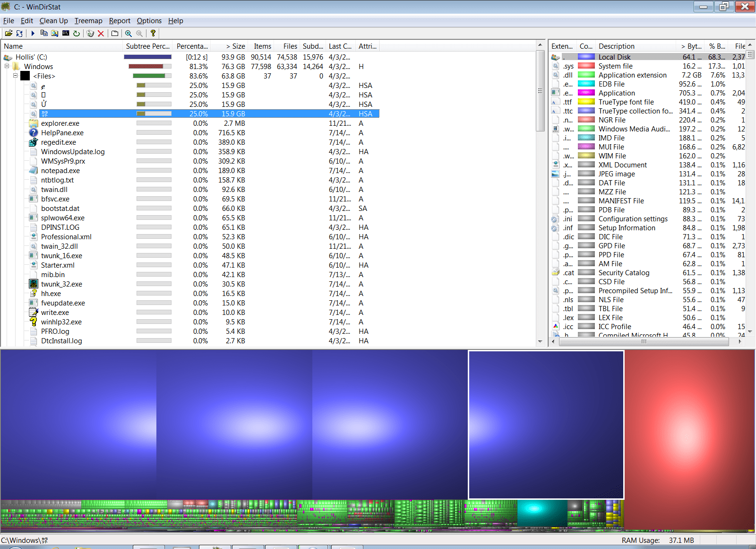Select the .dll Application extension color swatch

pyautogui.click(x=586, y=75)
